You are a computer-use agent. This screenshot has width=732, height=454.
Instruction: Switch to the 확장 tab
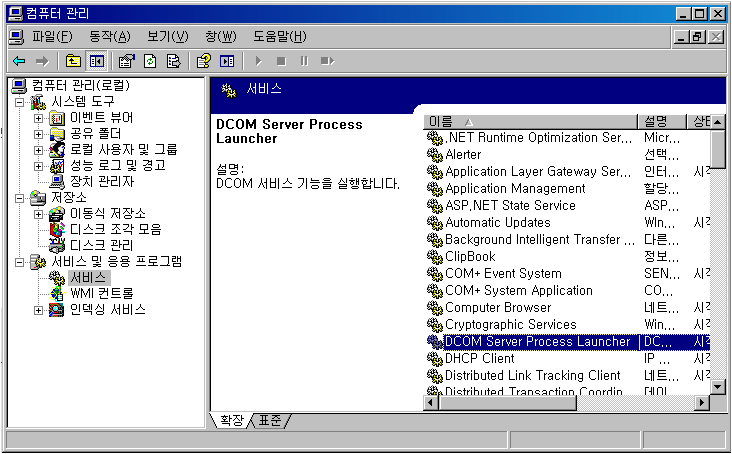pyautogui.click(x=232, y=420)
